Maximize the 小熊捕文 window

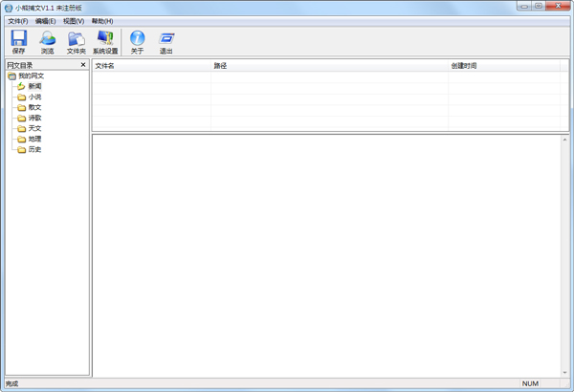(x=539, y=6)
